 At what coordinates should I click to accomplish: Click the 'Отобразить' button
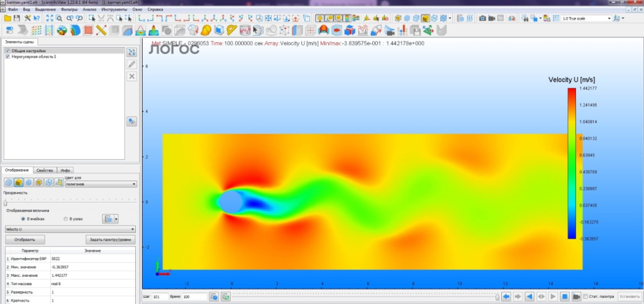pos(25,240)
